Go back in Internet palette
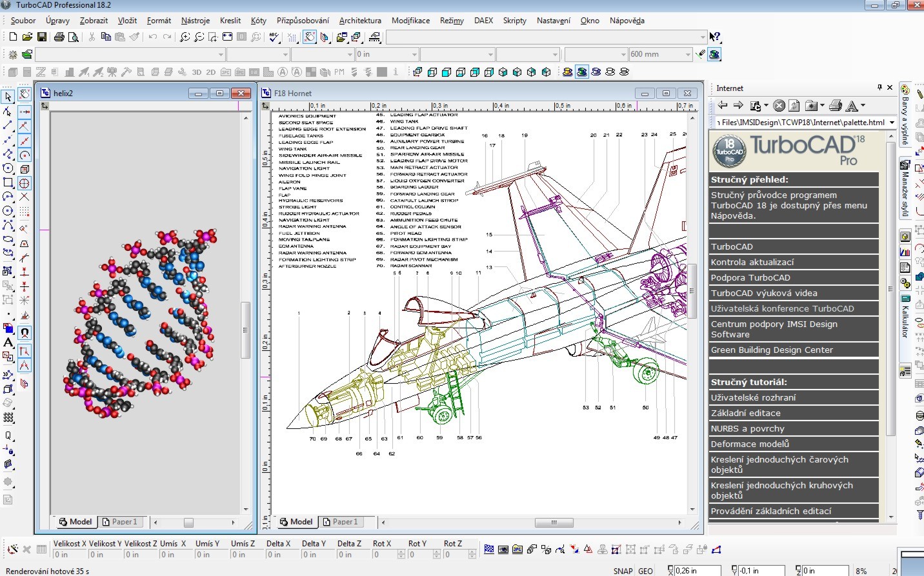The image size is (924, 576). click(723, 105)
